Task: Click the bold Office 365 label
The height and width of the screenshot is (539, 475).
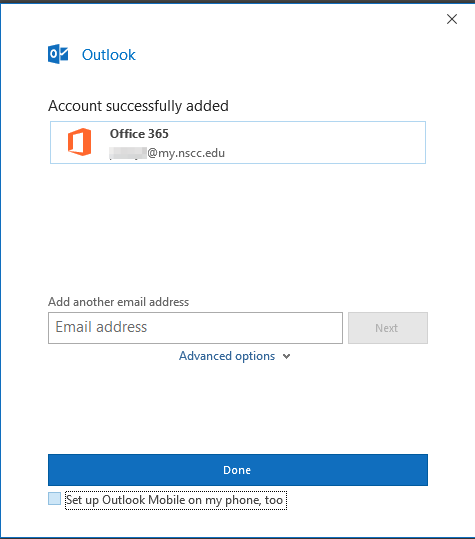Action: (x=139, y=134)
